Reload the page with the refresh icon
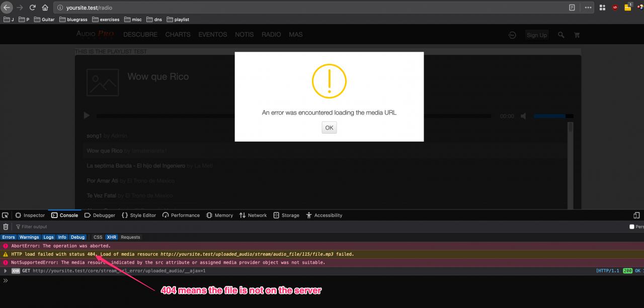 [x=33, y=8]
